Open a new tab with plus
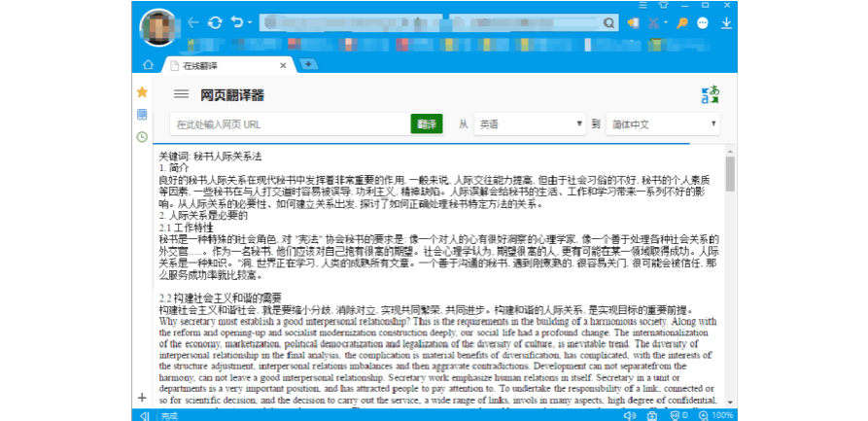 [308, 64]
